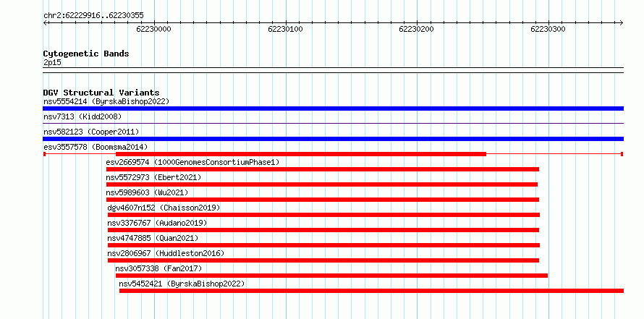Click the 2p15 band label

[x=53, y=63]
